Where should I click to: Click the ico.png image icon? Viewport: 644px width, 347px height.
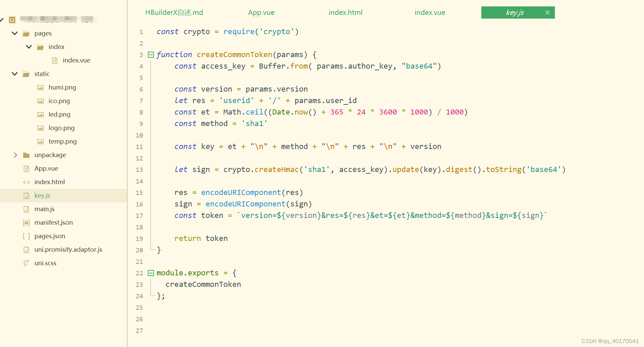coord(41,101)
